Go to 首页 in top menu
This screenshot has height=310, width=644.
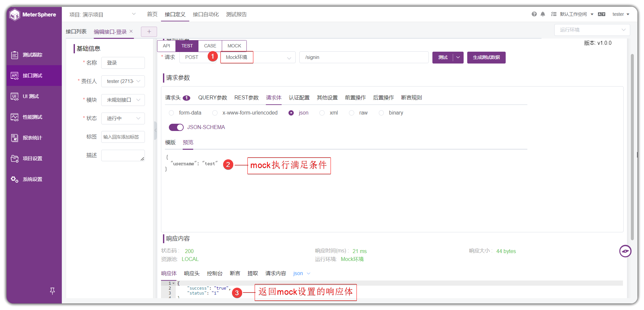(x=152, y=14)
